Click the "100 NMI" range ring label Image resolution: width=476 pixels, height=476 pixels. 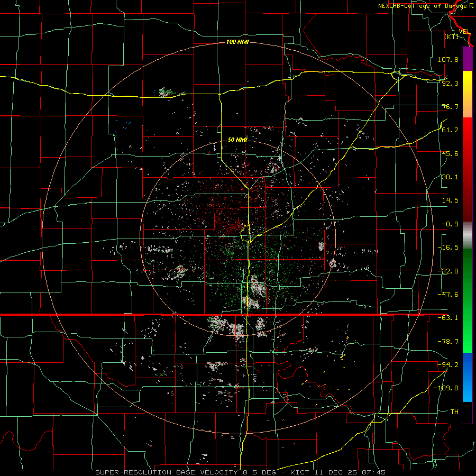[x=237, y=42]
